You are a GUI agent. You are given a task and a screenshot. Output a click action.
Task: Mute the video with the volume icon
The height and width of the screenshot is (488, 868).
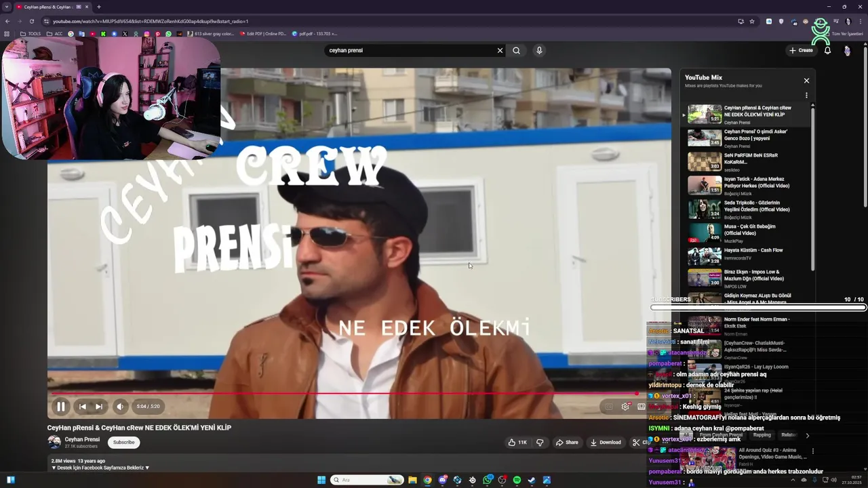tap(120, 407)
